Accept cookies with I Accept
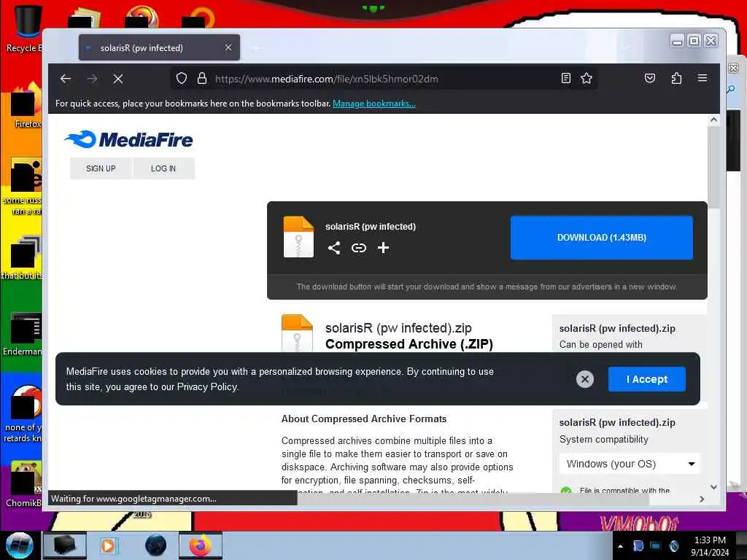Screen dimensions: 747x560 (647, 379)
